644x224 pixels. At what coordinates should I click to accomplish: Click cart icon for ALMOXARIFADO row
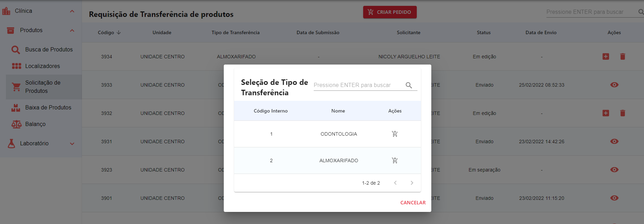[395, 160]
